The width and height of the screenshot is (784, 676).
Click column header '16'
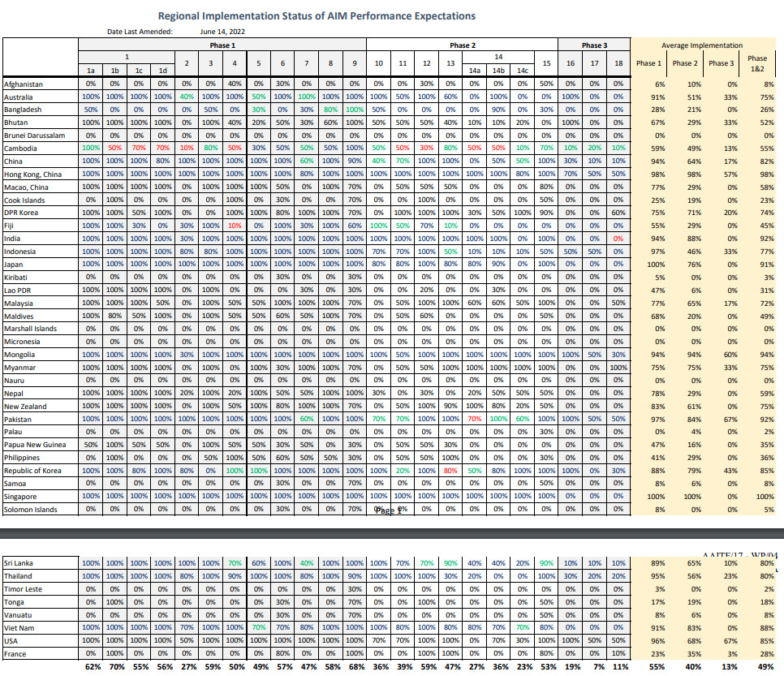point(571,63)
